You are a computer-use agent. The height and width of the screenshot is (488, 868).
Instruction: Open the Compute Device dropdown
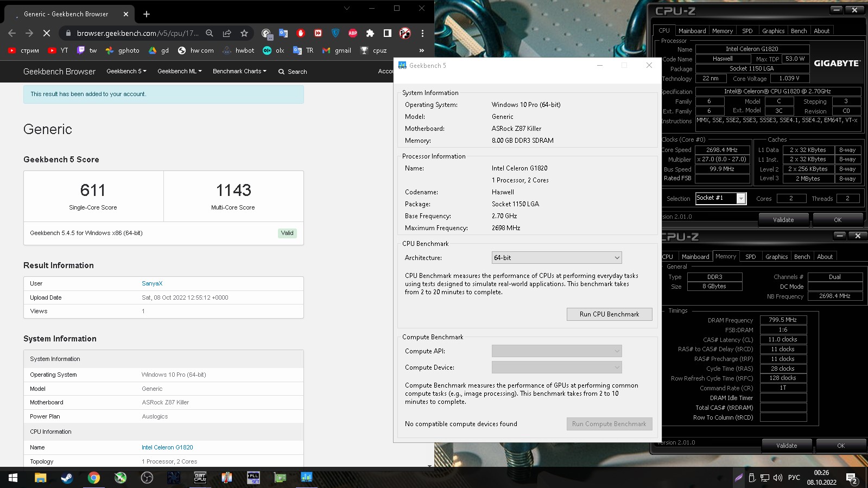[x=556, y=367]
